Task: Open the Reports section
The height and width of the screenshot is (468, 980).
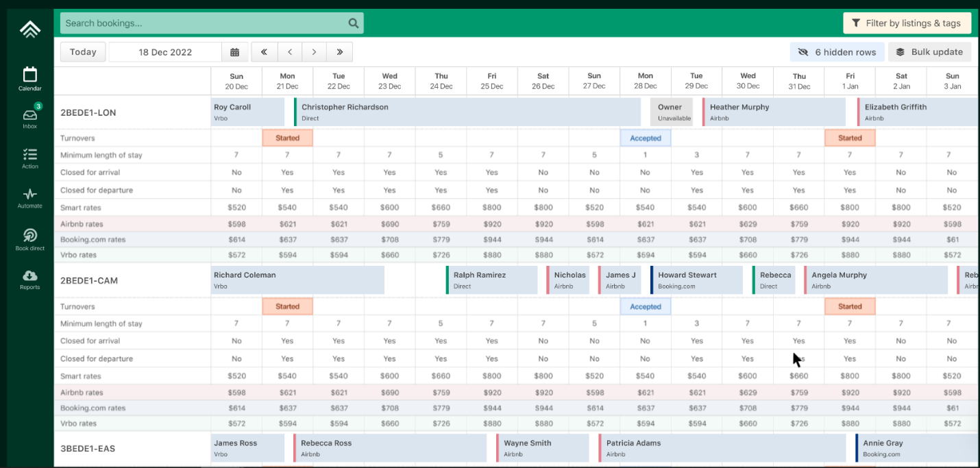Action: click(29, 280)
